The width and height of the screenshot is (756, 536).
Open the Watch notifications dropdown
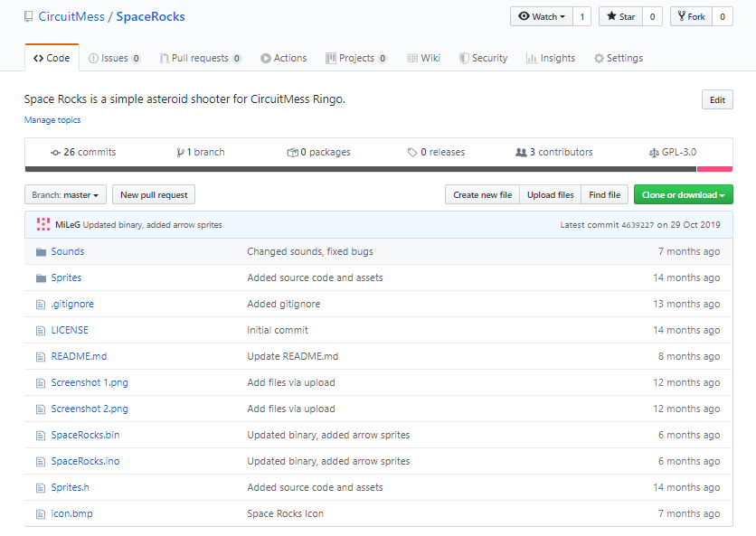click(x=542, y=16)
